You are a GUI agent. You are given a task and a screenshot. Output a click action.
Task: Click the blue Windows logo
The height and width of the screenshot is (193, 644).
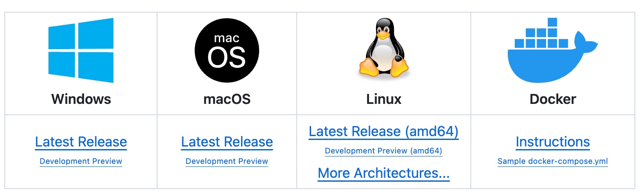click(81, 50)
